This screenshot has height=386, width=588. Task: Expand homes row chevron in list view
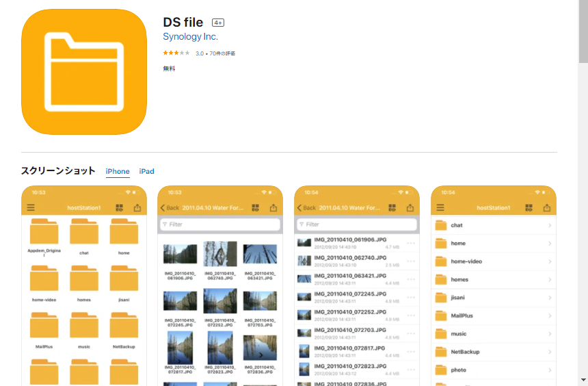point(550,280)
